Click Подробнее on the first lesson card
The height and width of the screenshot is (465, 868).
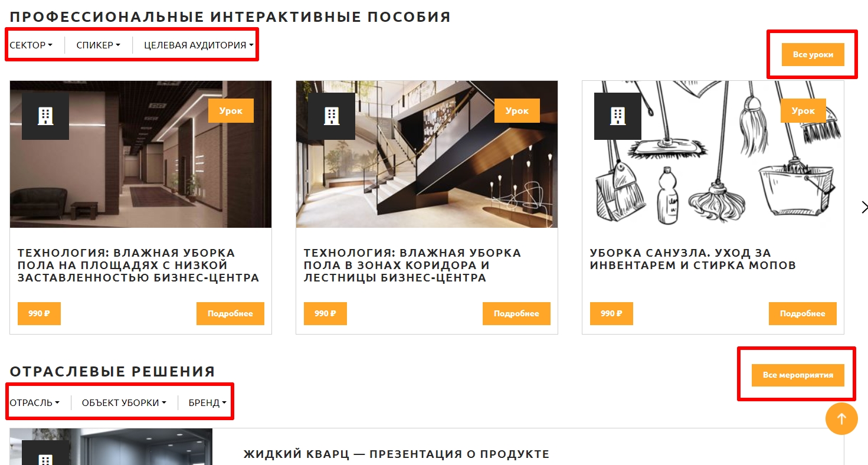click(230, 313)
